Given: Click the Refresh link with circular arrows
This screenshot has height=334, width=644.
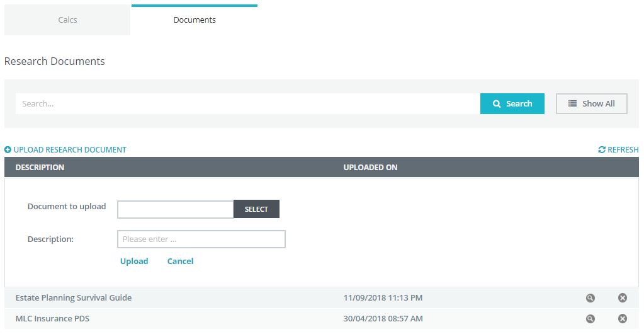Looking at the screenshot, I should [x=618, y=150].
